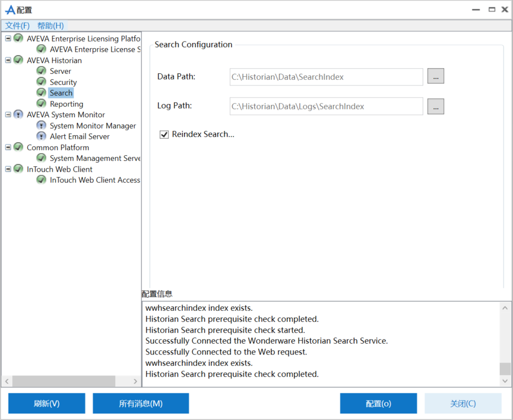The height and width of the screenshot is (420, 513).
Task: Collapse the AVEVA Historian tree node
Action: coord(8,60)
